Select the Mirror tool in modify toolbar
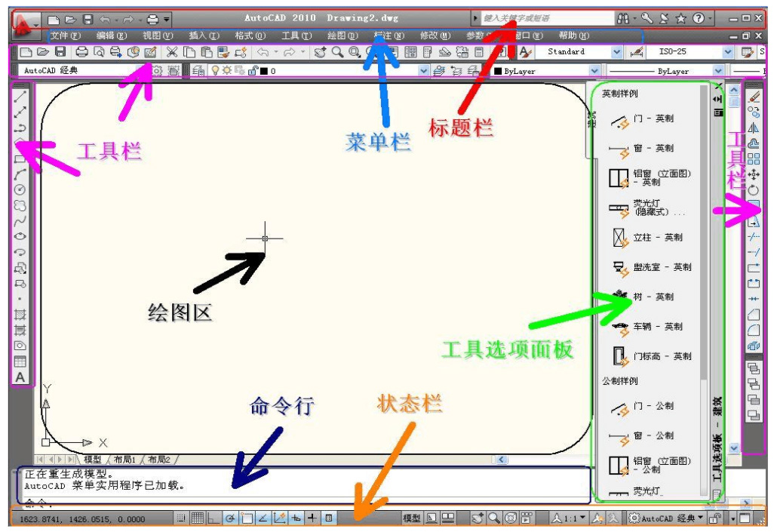Viewport: 774px width, 532px height. [754, 128]
